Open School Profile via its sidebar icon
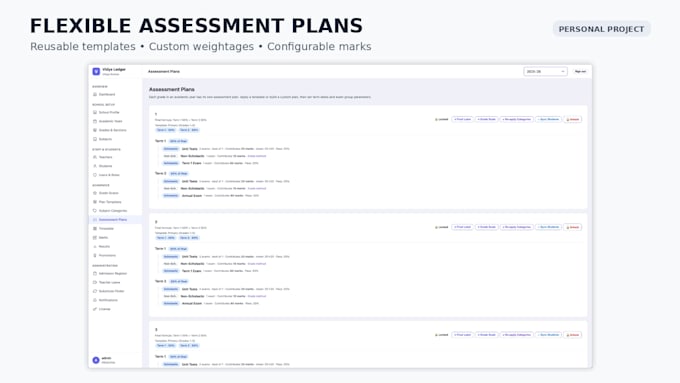Image resolution: width=680 pixels, height=383 pixels. (95, 112)
